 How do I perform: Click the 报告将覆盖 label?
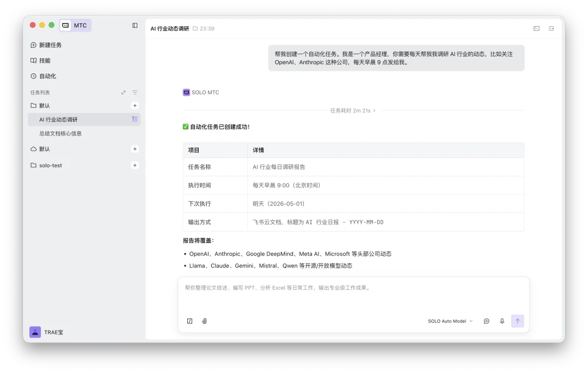click(x=198, y=241)
